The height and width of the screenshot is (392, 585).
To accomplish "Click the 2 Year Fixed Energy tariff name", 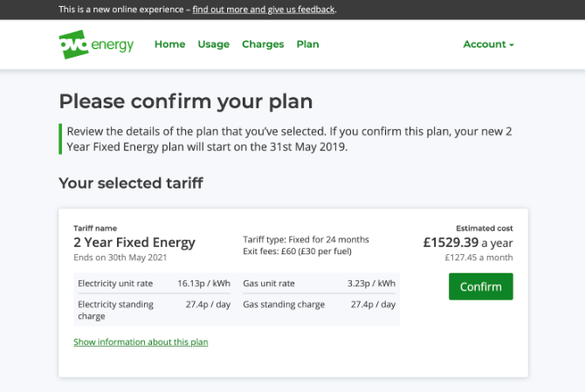I will [134, 243].
